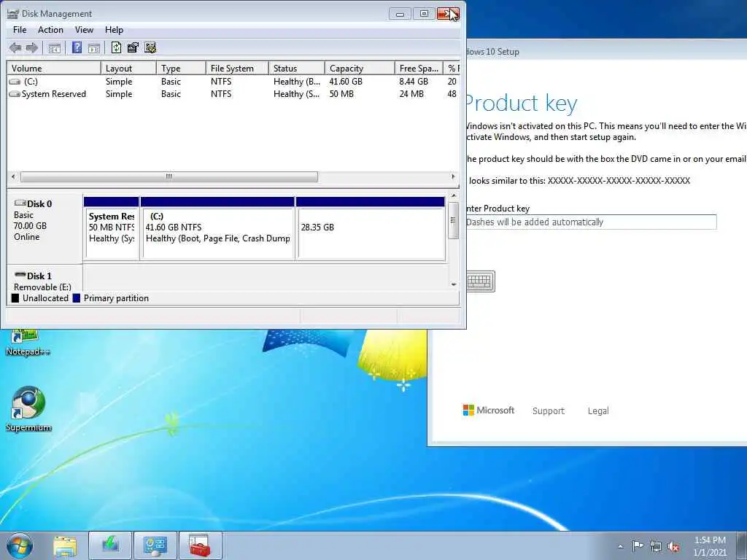Sort by the Volume column header
The width and height of the screenshot is (747, 560).
tap(54, 68)
